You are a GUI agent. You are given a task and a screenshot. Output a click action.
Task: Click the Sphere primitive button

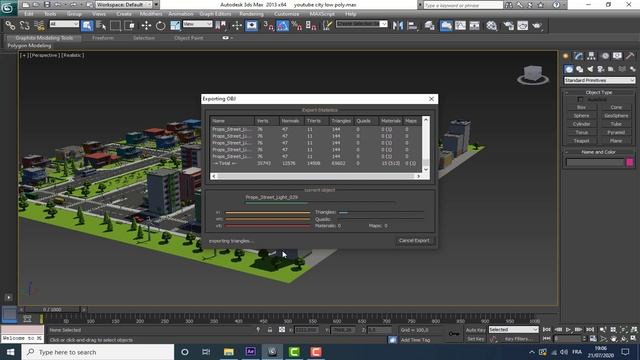[x=581, y=116]
